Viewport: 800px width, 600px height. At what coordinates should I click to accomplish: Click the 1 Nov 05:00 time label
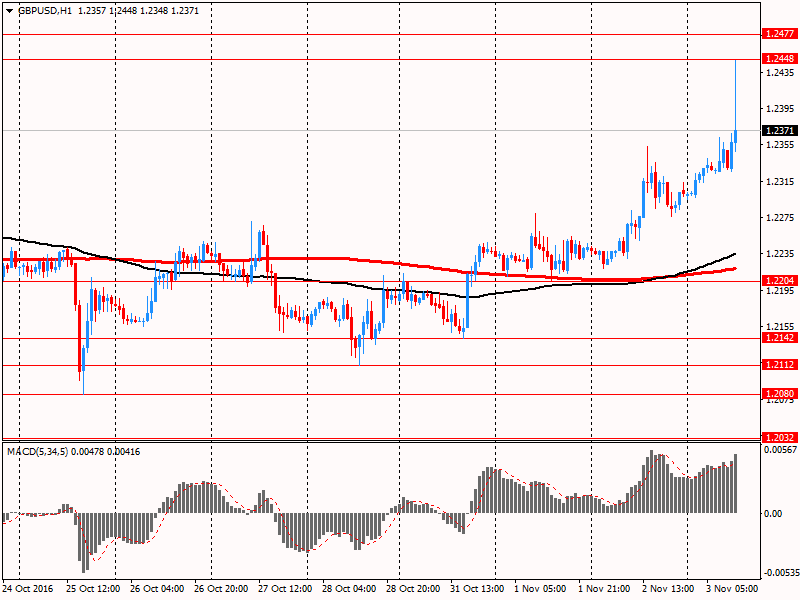[x=540, y=589]
